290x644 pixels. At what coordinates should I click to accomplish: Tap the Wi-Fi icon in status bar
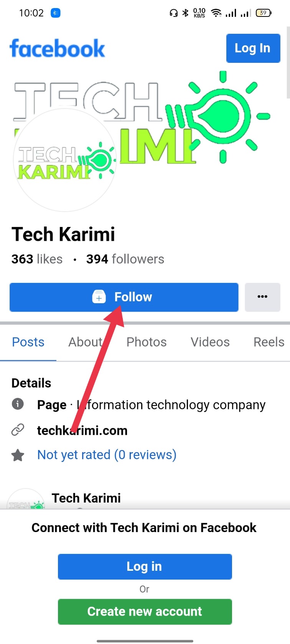pyautogui.click(x=217, y=13)
